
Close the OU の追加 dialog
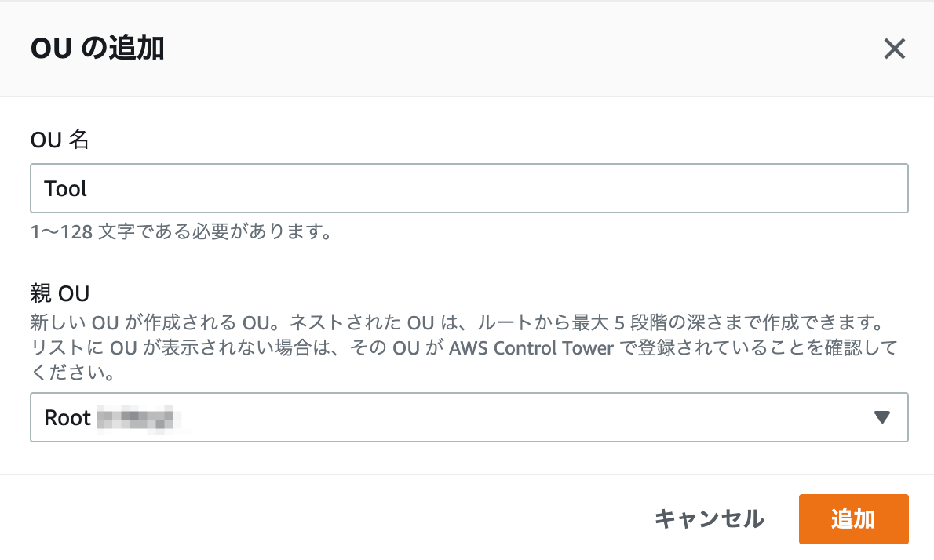tap(894, 49)
